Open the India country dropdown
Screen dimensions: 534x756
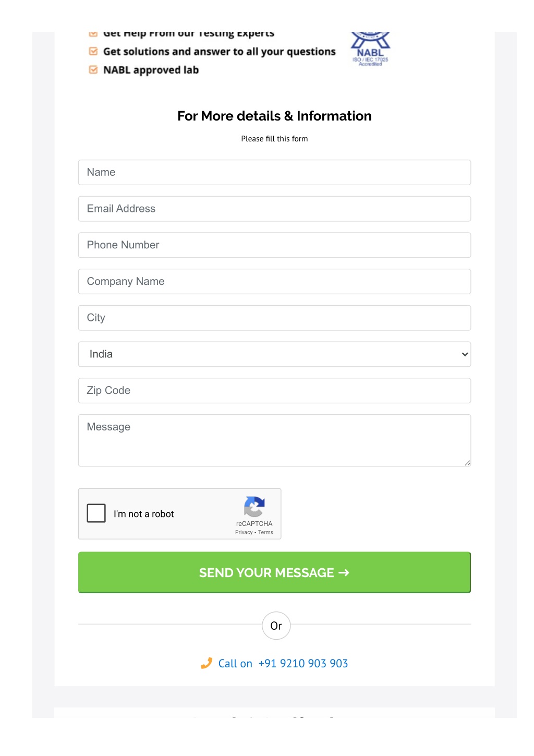[x=274, y=354]
